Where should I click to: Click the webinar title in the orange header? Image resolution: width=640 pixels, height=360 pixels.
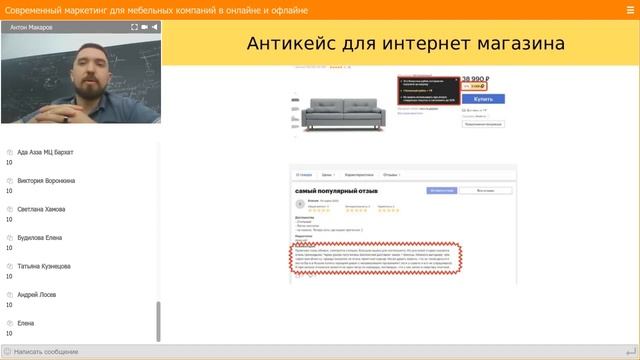click(x=156, y=10)
